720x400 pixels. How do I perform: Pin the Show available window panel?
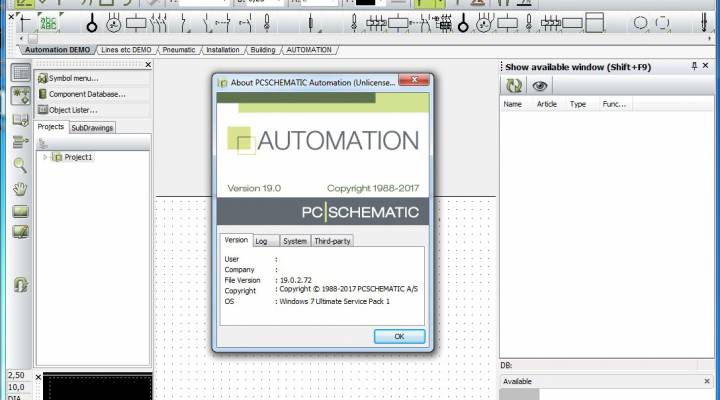point(694,66)
